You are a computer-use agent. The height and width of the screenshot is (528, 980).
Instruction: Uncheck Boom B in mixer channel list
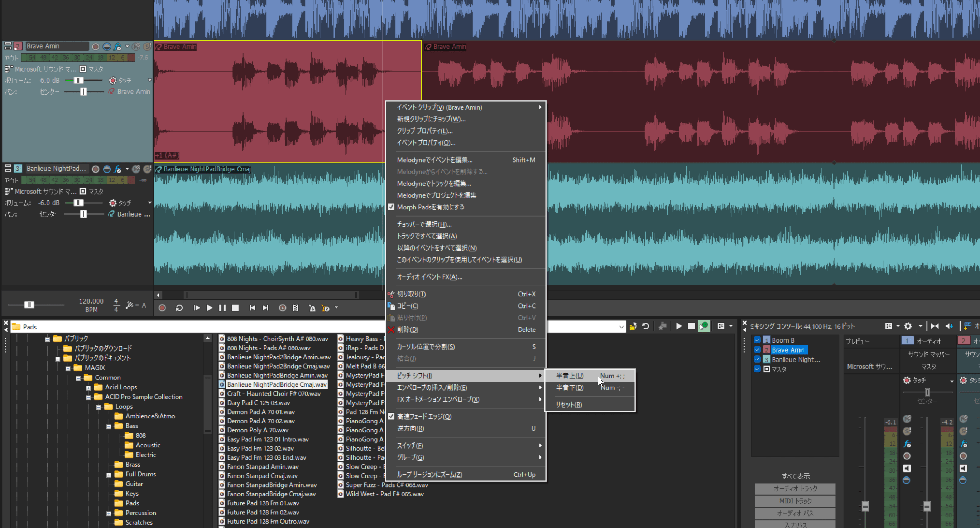[x=757, y=340]
